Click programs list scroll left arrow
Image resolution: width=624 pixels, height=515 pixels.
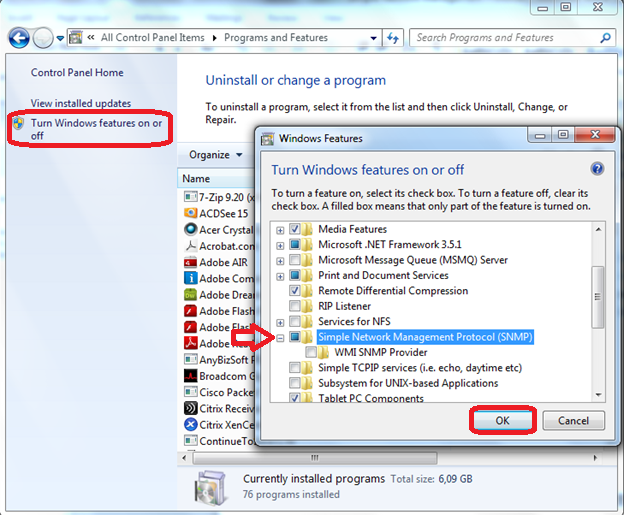(x=184, y=458)
